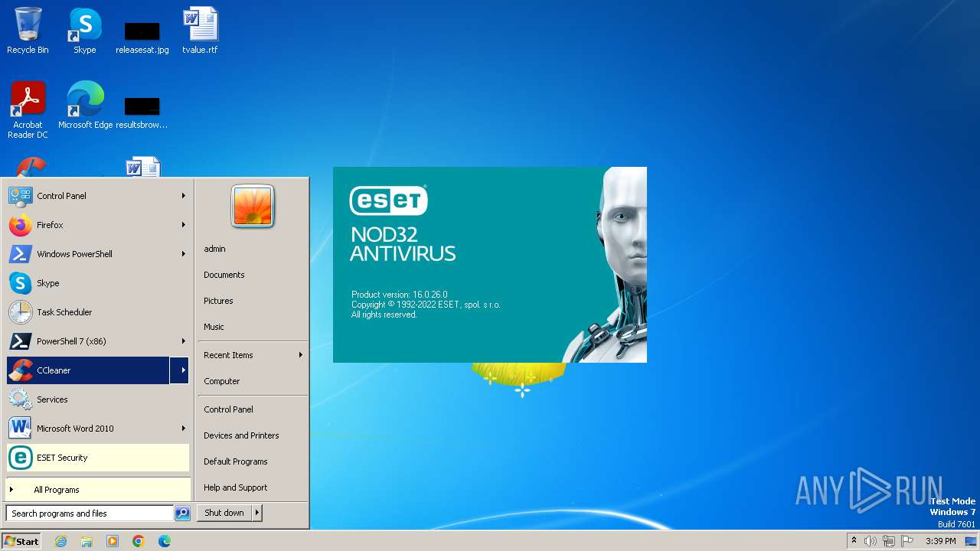
Task: Show hidden tray icons arrow
Action: [x=854, y=540]
